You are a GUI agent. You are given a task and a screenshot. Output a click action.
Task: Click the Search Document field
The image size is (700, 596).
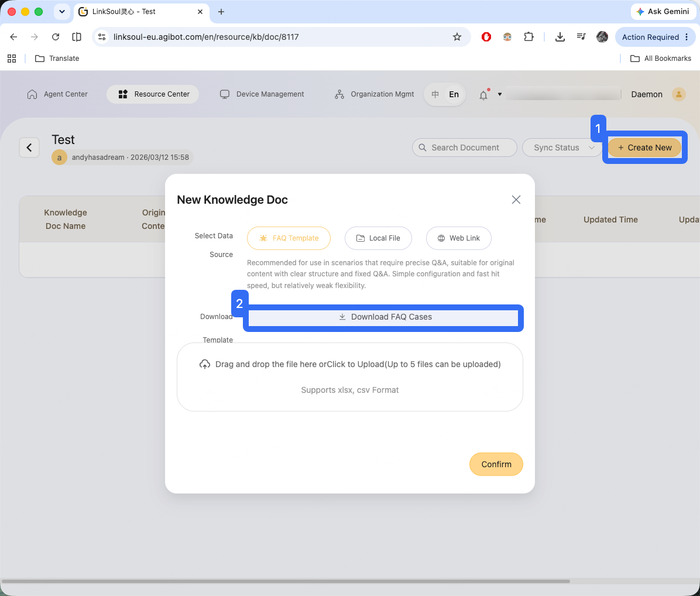pos(464,148)
